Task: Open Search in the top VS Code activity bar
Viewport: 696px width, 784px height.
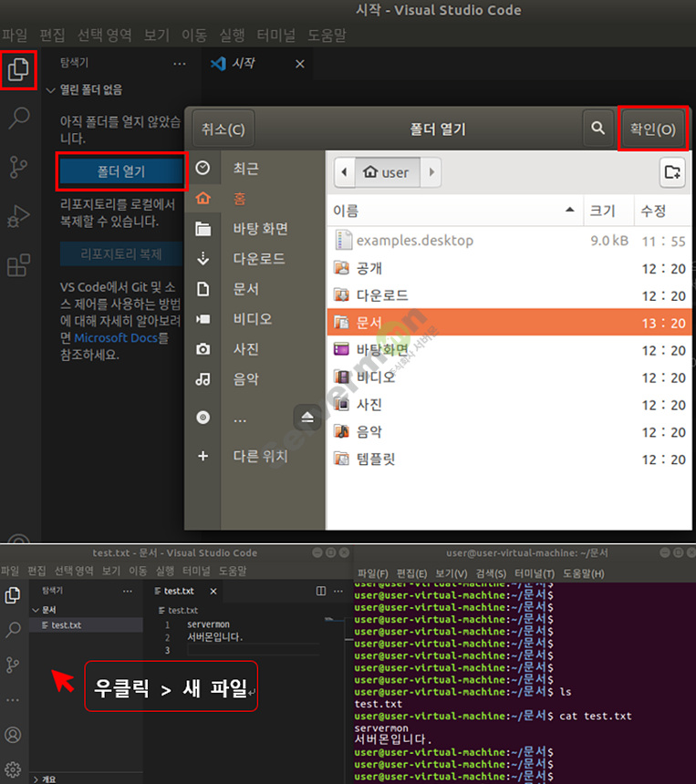Action: coord(19,118)
